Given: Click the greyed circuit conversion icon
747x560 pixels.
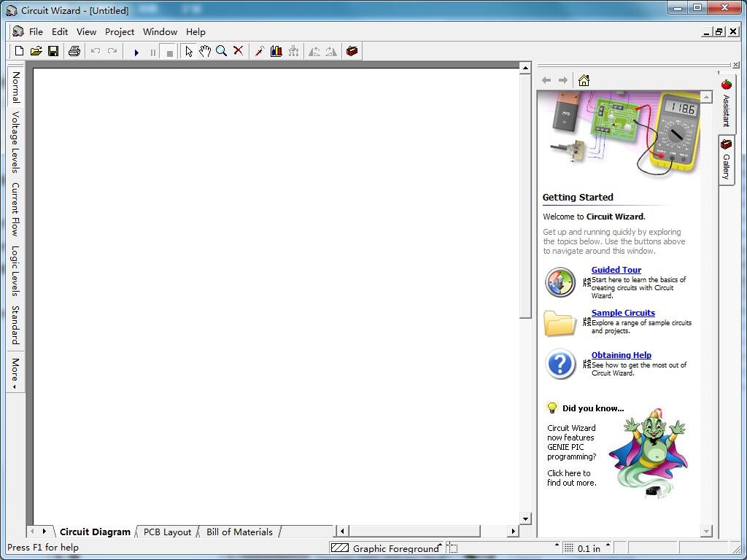Looking at the screenshot, I should 293,51.
